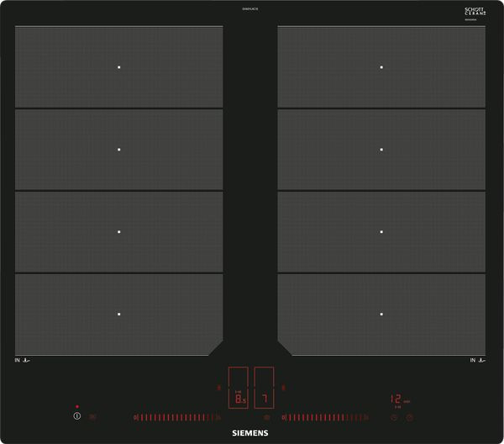This screenshot has height=444, width=504.
Task: Tap the childproof lock symbol beside power
Action: [x=92, y=417]
